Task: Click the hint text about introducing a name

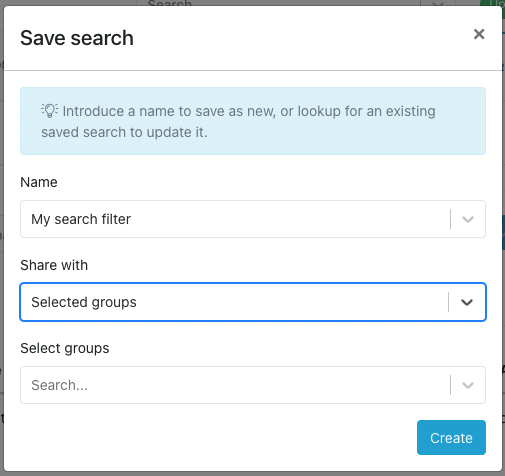Action: tap(238, 122)
